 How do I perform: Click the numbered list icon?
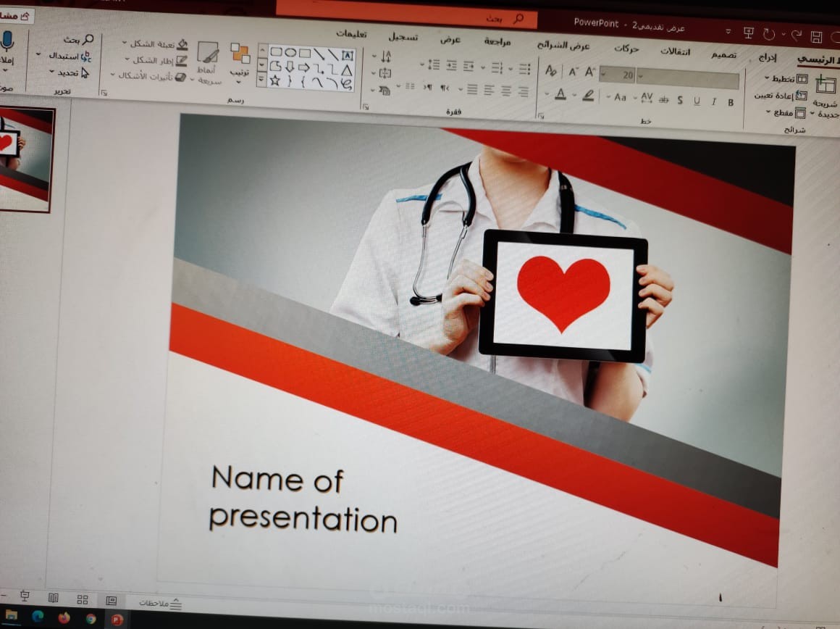[497, 67]
